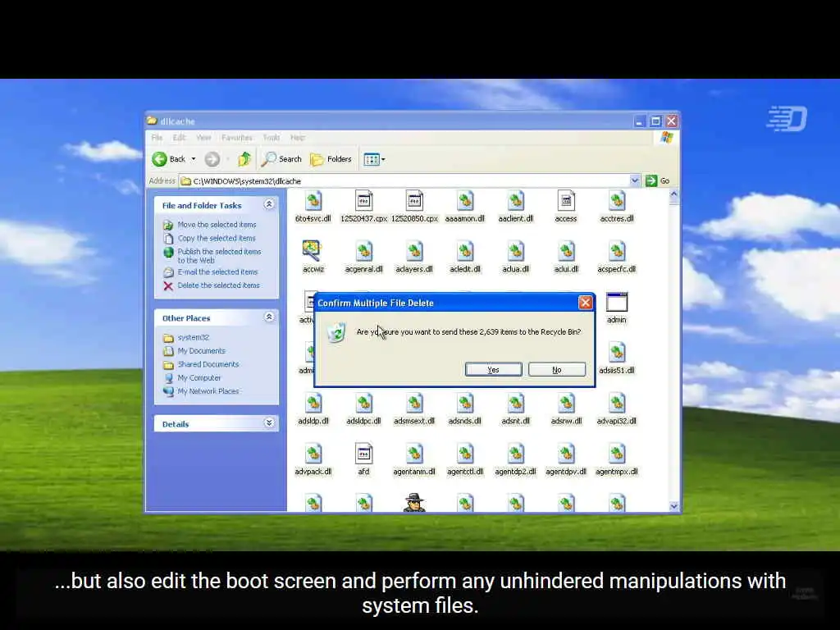Go up one folder level

click(x=244, y=159)
